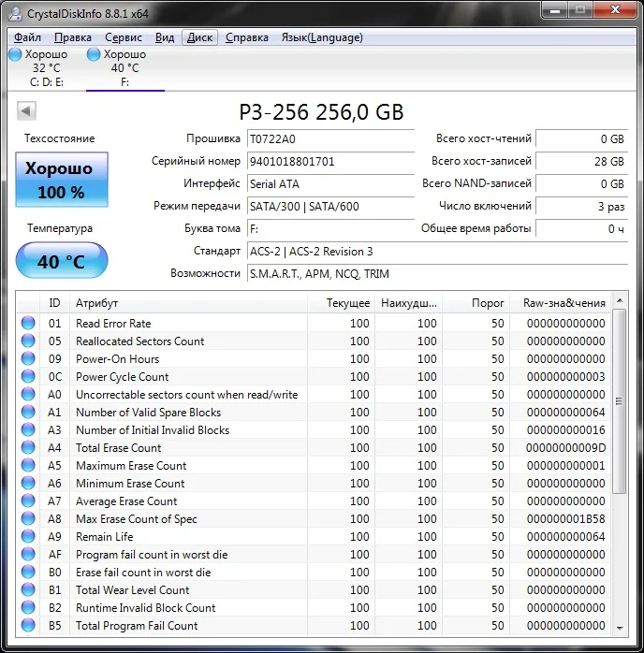Select the C: D: E: disk status orb
The height and width of the screenshot is (653, 644).
coord(15,55)
